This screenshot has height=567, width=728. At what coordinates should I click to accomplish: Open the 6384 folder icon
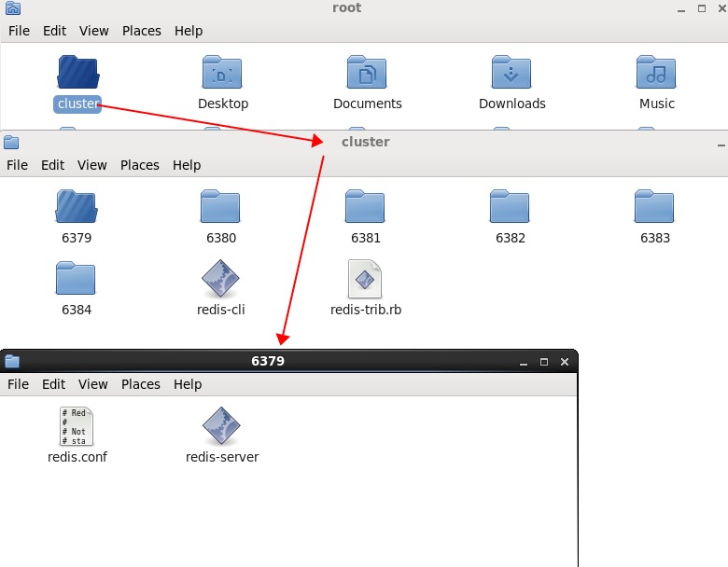pyautogui.click(x=76, y=279)
